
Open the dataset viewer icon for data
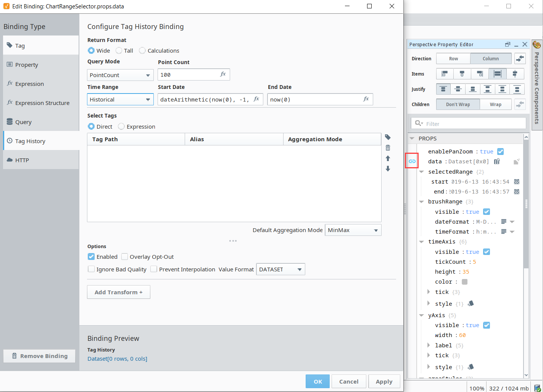click(x=497, y=161)
